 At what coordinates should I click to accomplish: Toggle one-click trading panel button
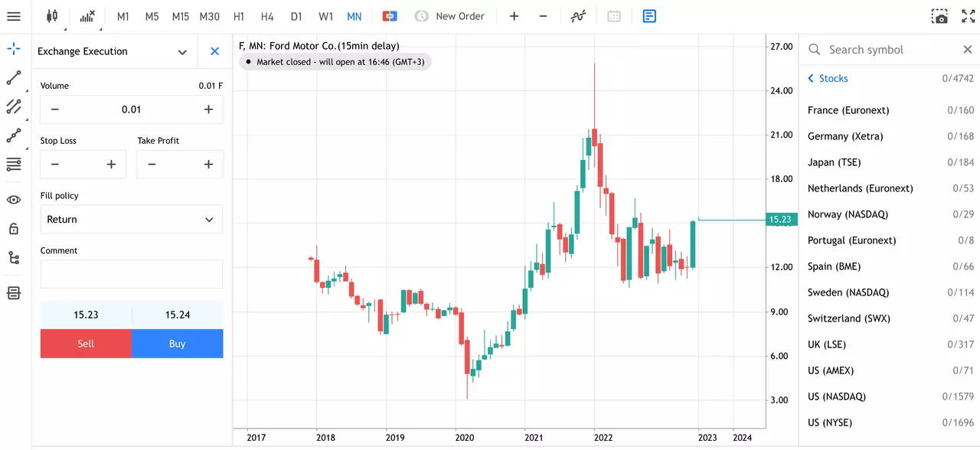point(390,16)
